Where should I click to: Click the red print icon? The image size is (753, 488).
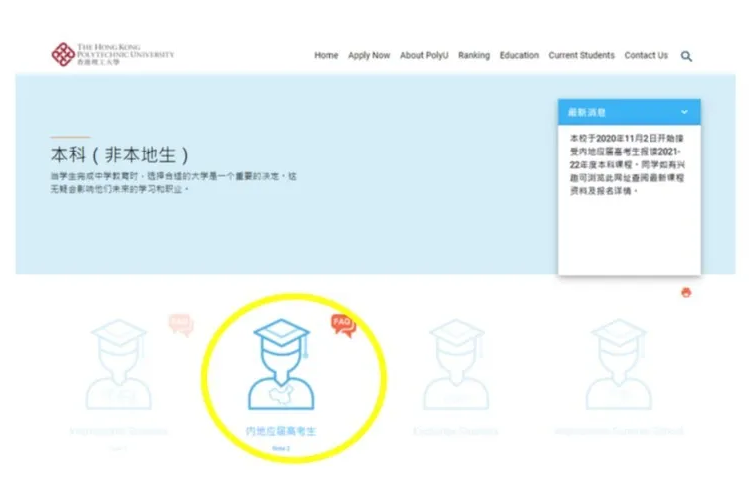coord(686,292)
